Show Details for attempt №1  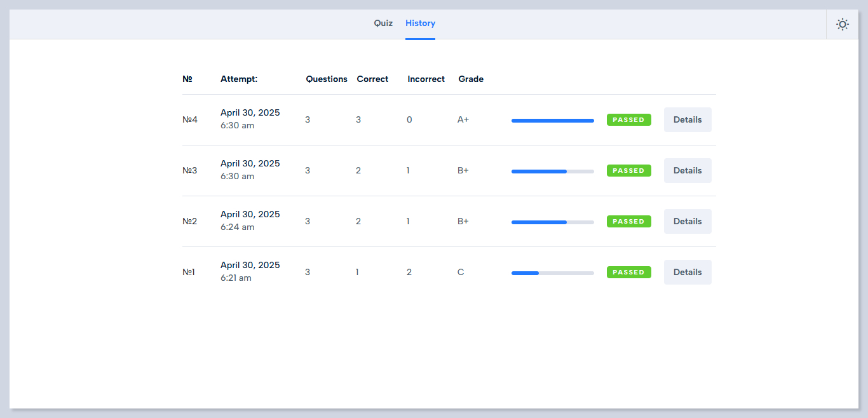point(687,272)
